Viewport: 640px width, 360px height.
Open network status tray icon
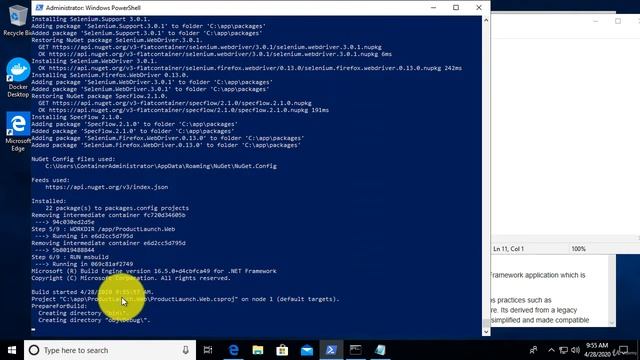click(563, 350)
